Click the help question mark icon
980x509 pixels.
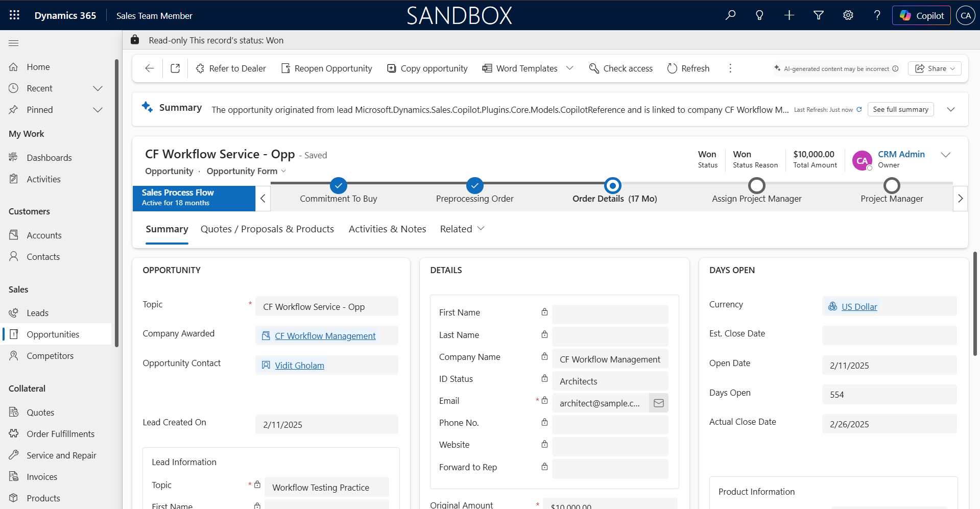(x=877, y=15)
